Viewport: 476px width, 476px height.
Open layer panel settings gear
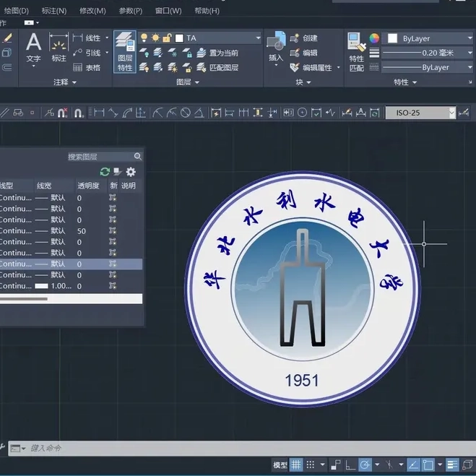coord(131,172)
